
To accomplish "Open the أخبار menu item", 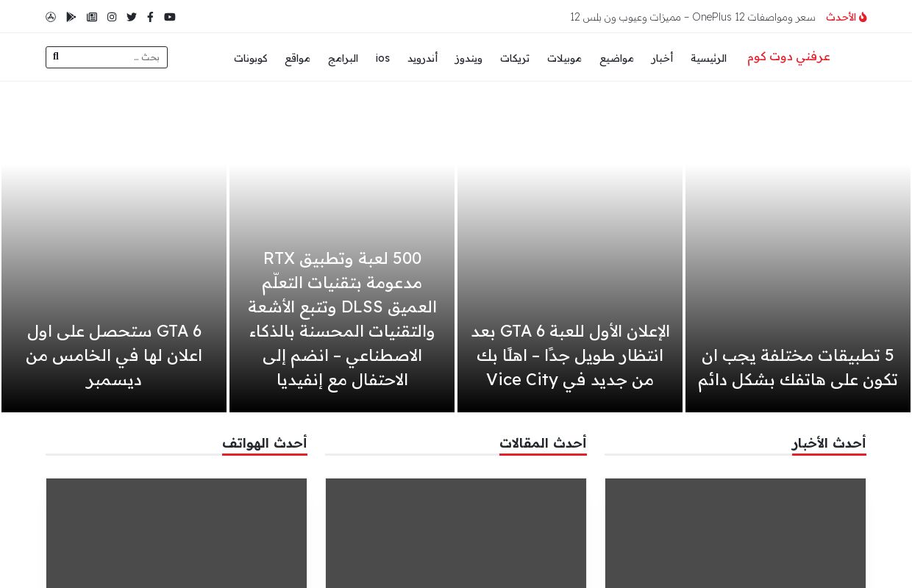I will click(x=662, y=58).
